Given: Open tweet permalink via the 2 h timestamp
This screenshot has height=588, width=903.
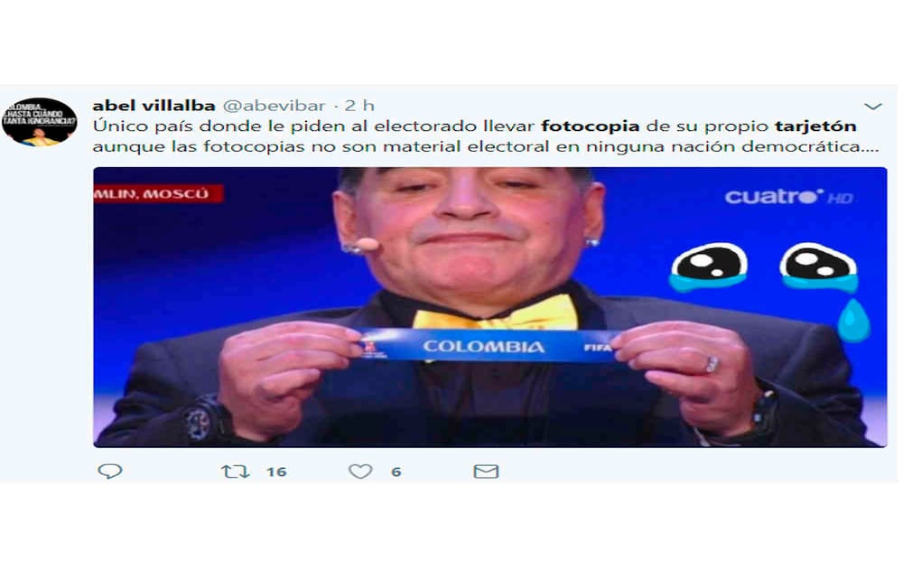Looking at the screenshot, I should point(359,106).
